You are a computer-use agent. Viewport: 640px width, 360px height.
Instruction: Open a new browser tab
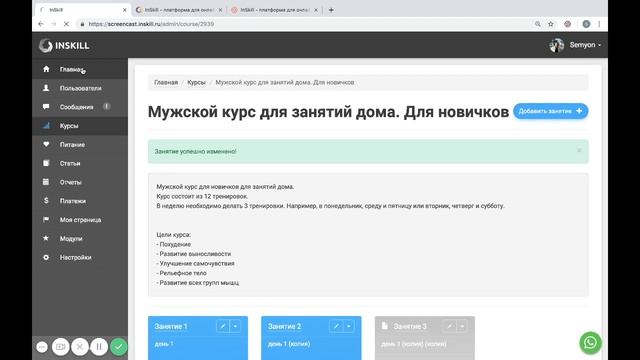[x=331, y=10]
